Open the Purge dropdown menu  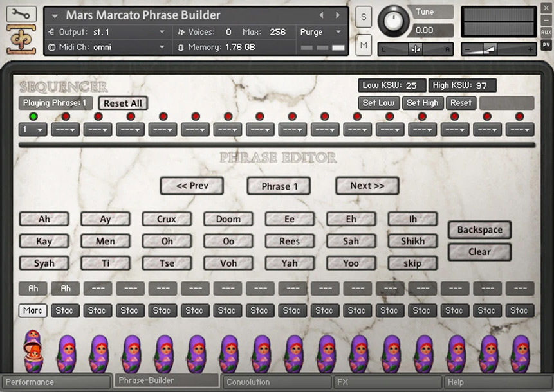point(320,32)
